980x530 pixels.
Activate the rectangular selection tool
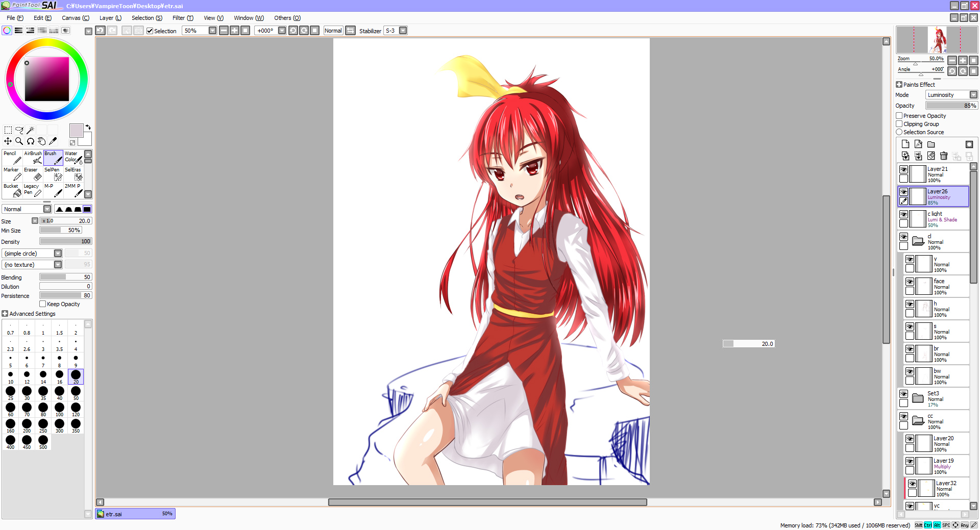tap(8, 130)
